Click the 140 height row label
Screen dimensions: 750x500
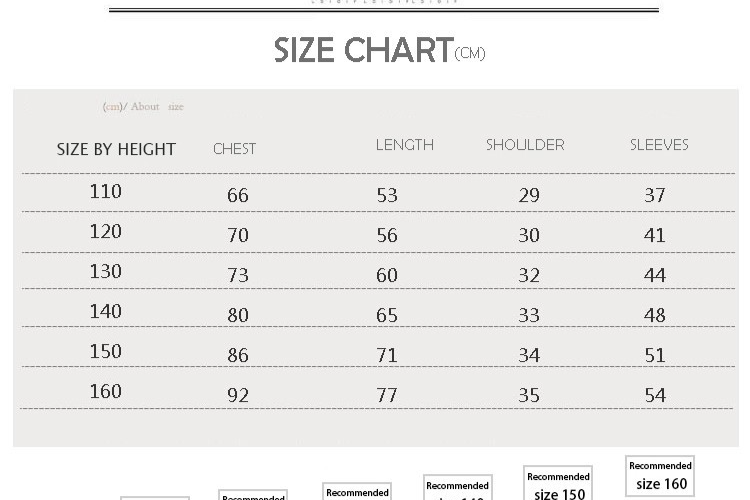[105, 311]
